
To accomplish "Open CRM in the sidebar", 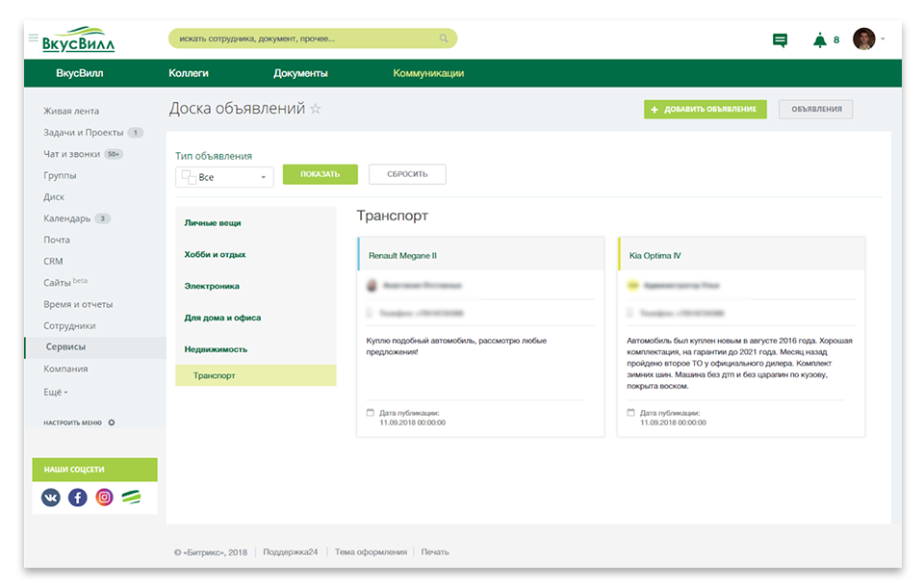I will point(53,261).
